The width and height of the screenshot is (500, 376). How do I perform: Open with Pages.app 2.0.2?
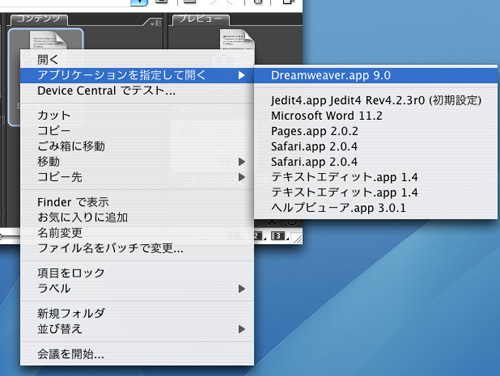(376, 131)
